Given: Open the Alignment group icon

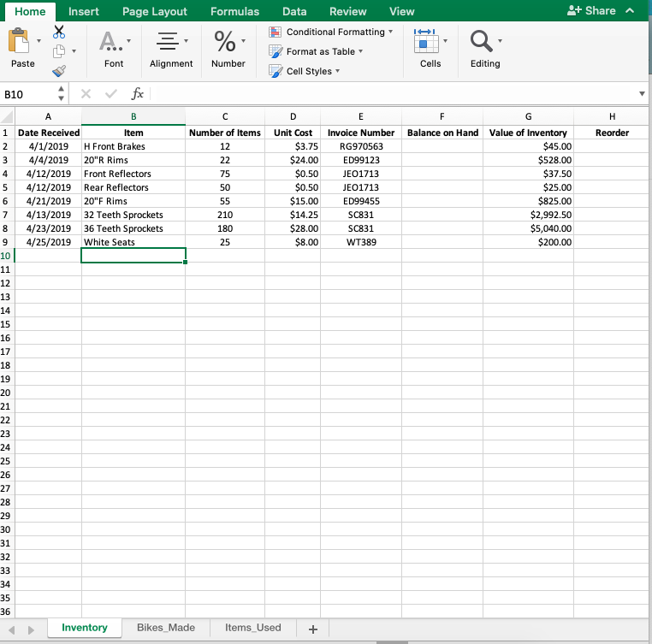Looking at the screenshot, I should point(167,41).
